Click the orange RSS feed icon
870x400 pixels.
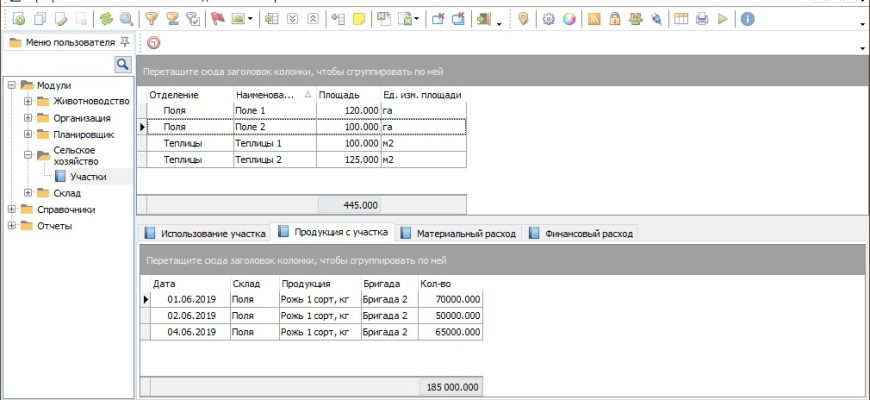coord(594,19)
